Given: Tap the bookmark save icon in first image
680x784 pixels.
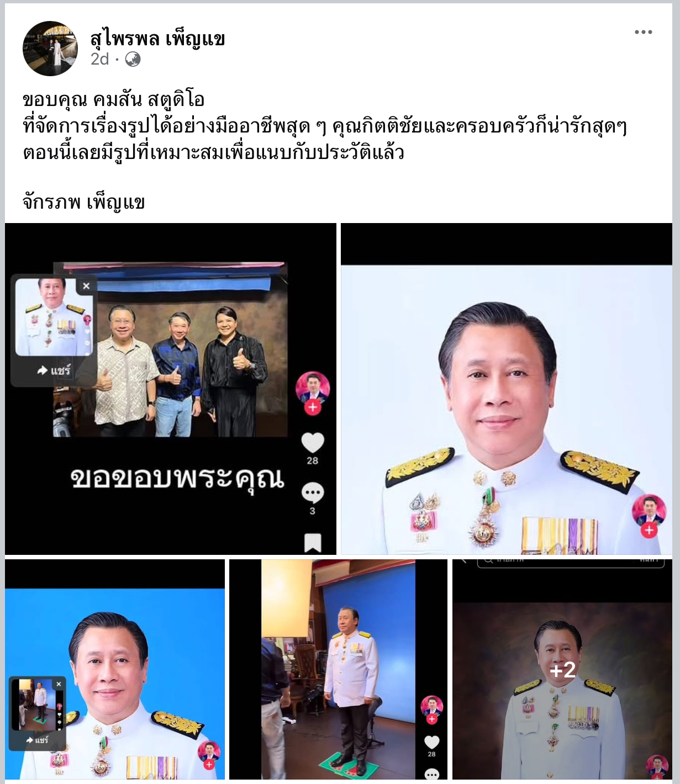Looking at the screenshot, I should (x=313, y=543).
